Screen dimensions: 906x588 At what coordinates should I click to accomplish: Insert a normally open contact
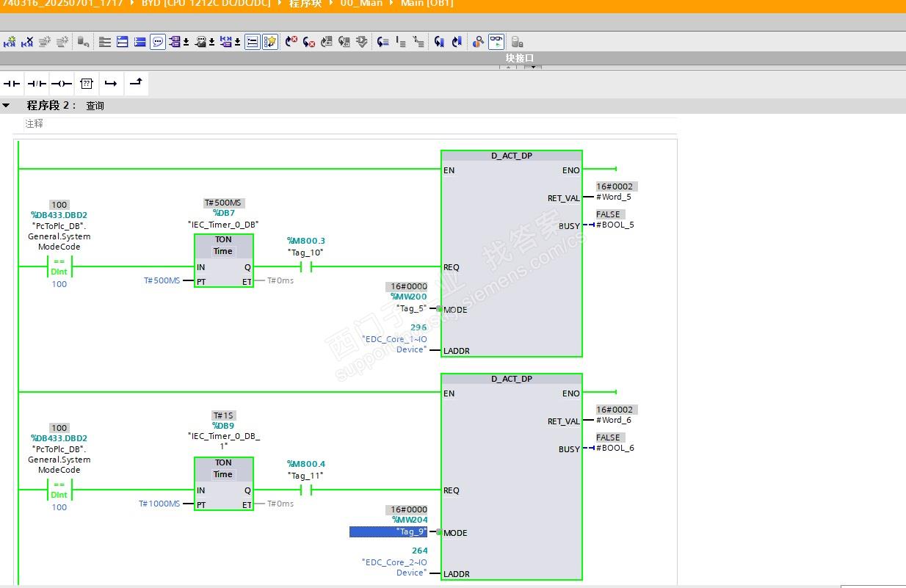12,84
